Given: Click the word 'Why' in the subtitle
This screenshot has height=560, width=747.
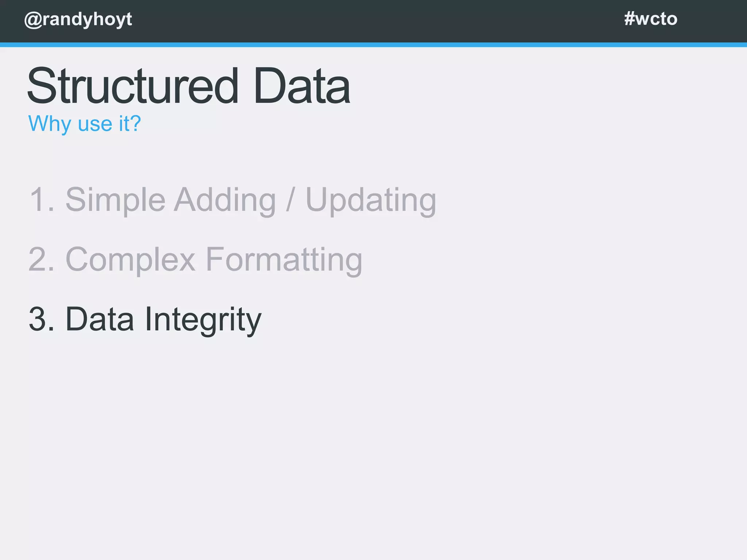Looking at the screenshot, I should tap(49, 124).
